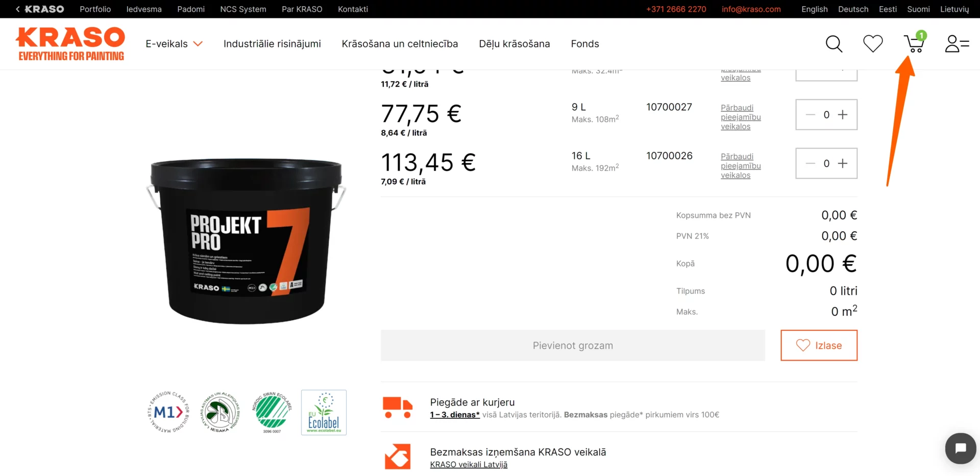Click the Ecolabel certification badge

point(324,413)
